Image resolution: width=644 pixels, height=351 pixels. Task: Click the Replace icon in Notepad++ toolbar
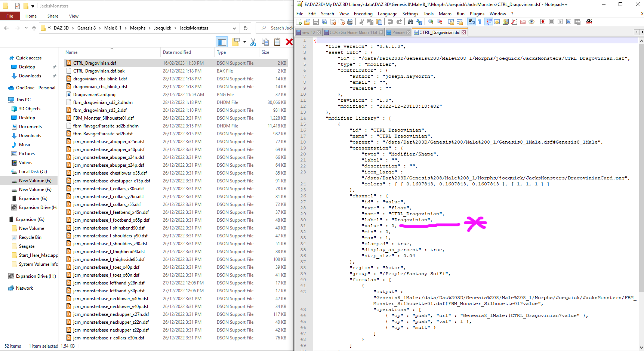(419, 22)
